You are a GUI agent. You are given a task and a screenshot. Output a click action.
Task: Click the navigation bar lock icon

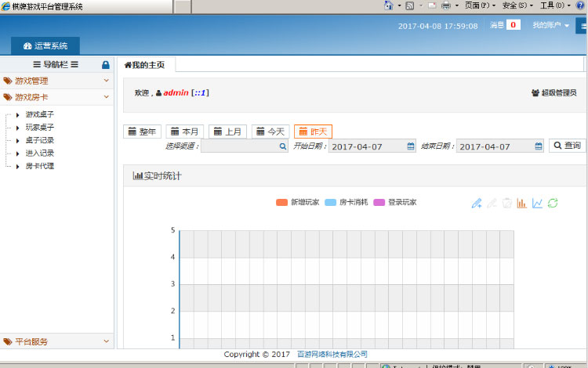(106, 65)
